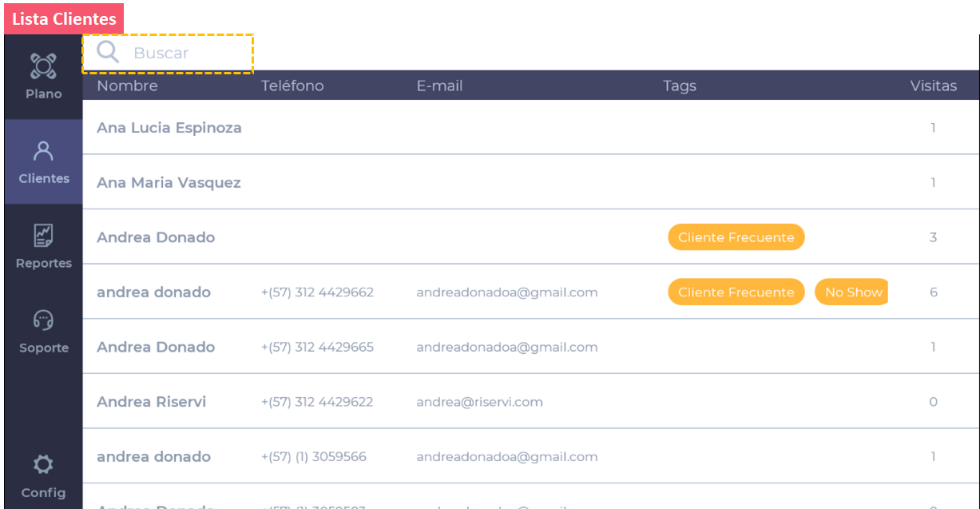Open the Soporte headset icon

(43, 320)
